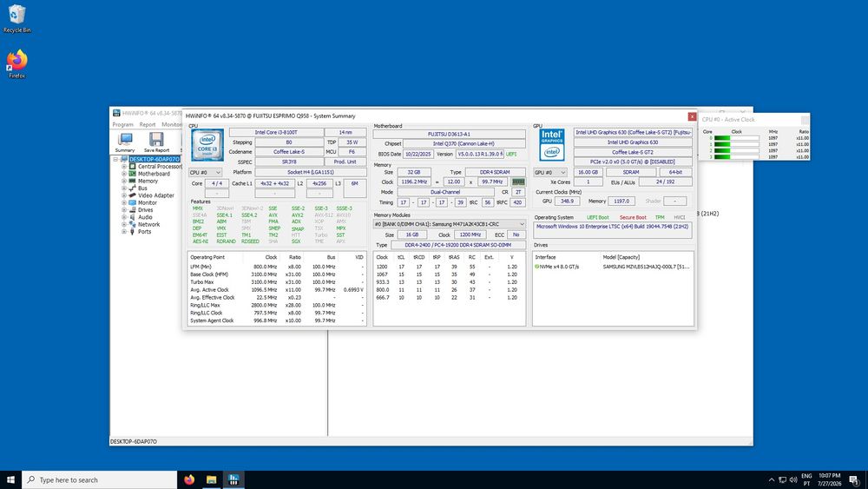The width and height of the screenshot is (868, 489).
Task: Collapse the DESKTOP-6DAP07O root node
Action: tap(115, 159)
